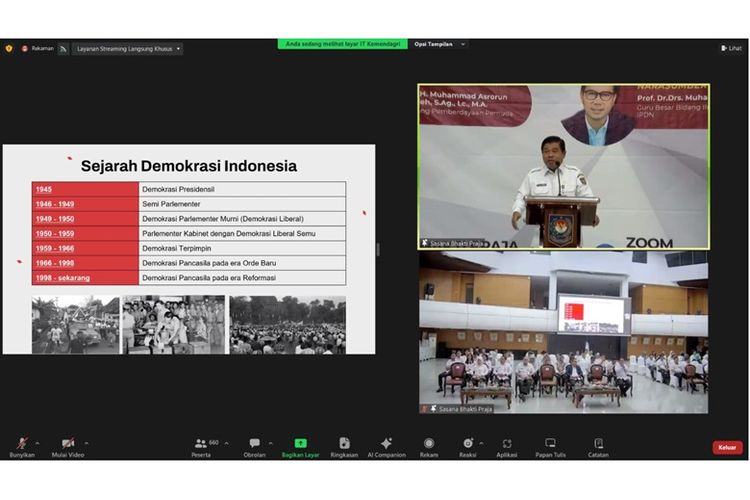Open the Peserta participants panel
The width and height of the screenshot is (750, 500).
pyautogui.click(x=202, y=444)
